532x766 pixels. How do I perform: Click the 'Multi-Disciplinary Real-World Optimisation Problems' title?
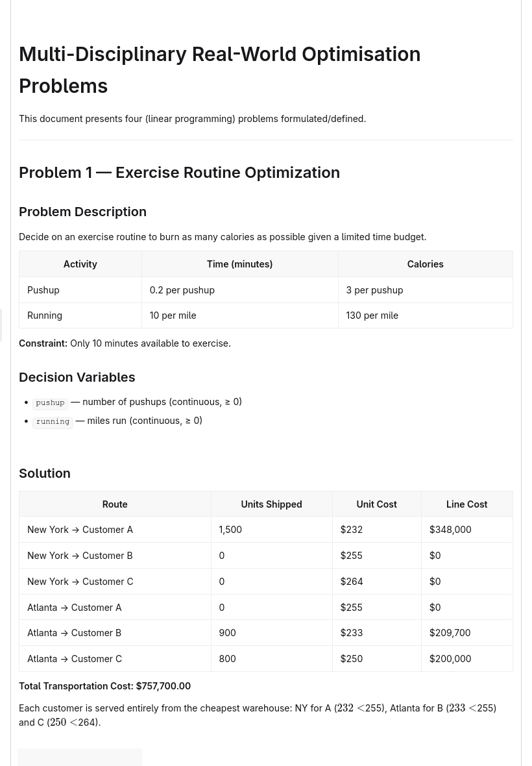tap(220, 70)
